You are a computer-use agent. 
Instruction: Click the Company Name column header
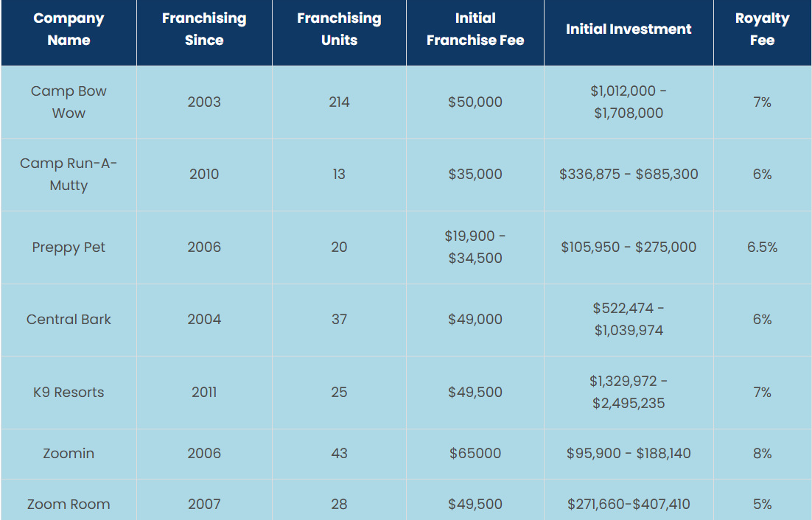[x=69, y=29]
